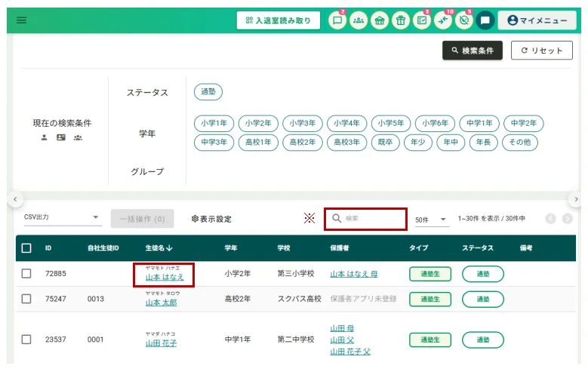Open the 50件 page size dropdown
The width and height of the screenshot is (588, 375).
pos(430,219)
